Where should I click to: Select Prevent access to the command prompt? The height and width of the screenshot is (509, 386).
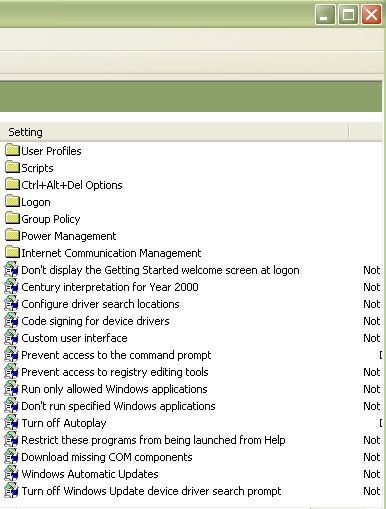116,355
